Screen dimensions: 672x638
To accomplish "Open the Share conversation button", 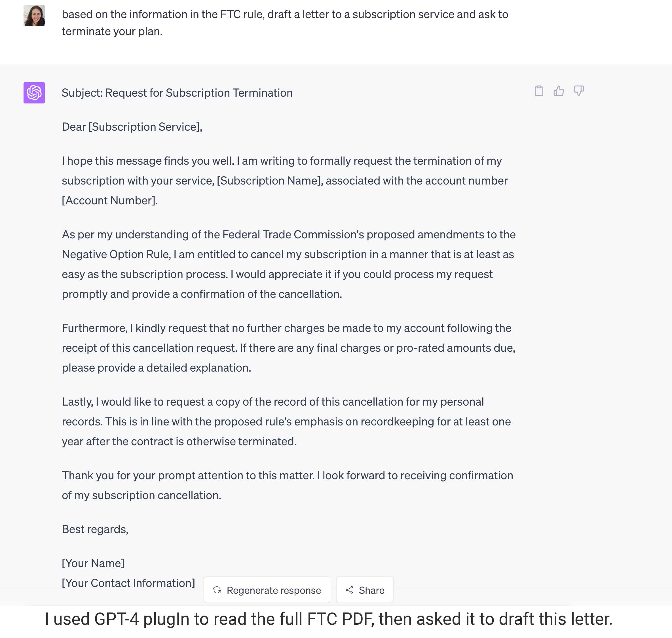I will click(x=364, y=590).
